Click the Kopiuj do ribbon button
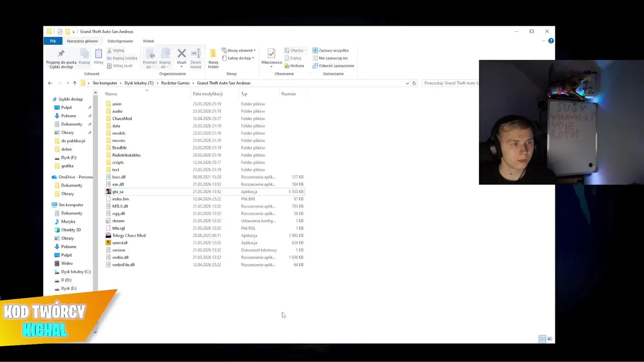 [165, 58]
